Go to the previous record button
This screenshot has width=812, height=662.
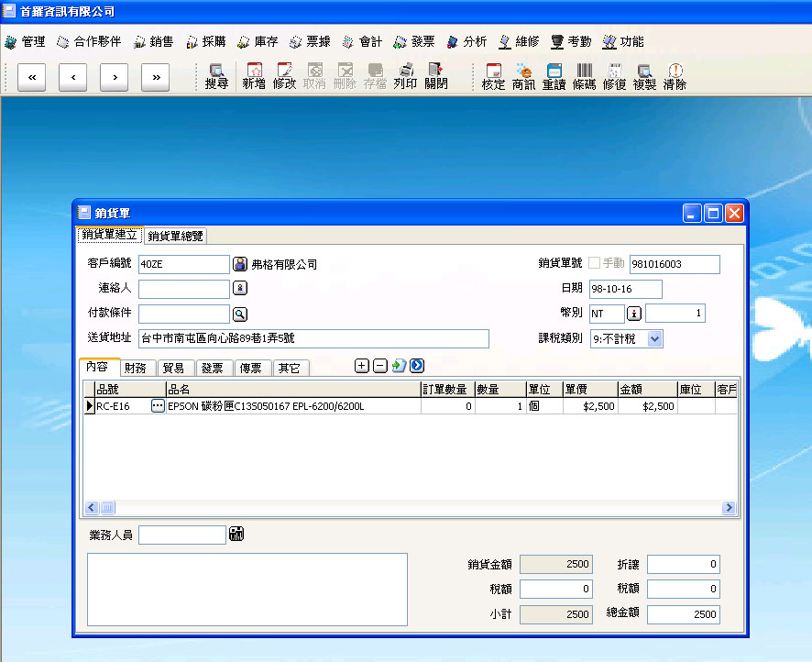tap(73, 78)
